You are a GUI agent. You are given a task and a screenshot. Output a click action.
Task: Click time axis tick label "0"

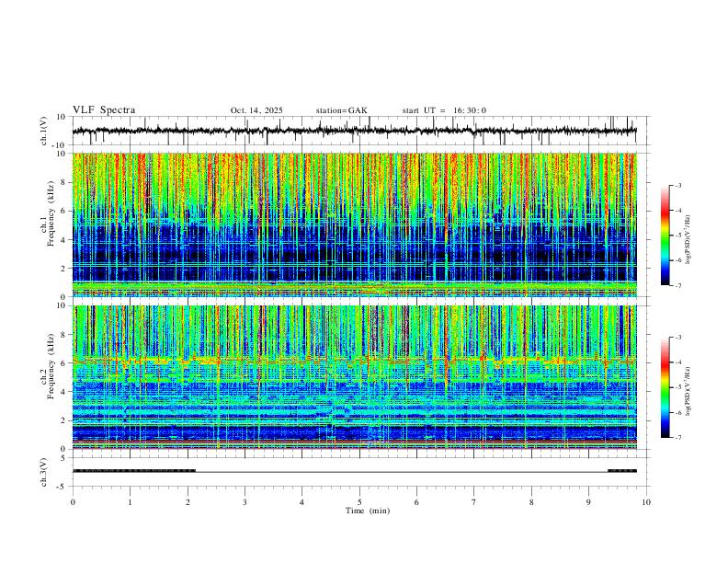click(x=73, y=502)
